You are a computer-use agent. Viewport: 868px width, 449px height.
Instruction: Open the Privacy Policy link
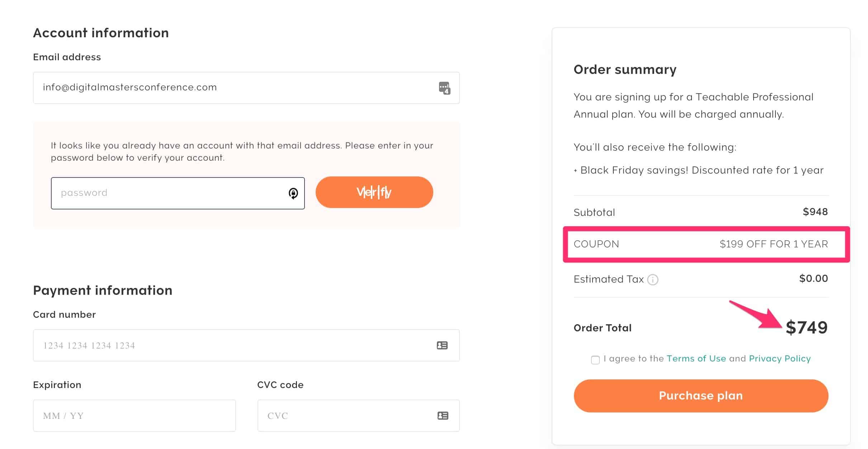(779, 359)
